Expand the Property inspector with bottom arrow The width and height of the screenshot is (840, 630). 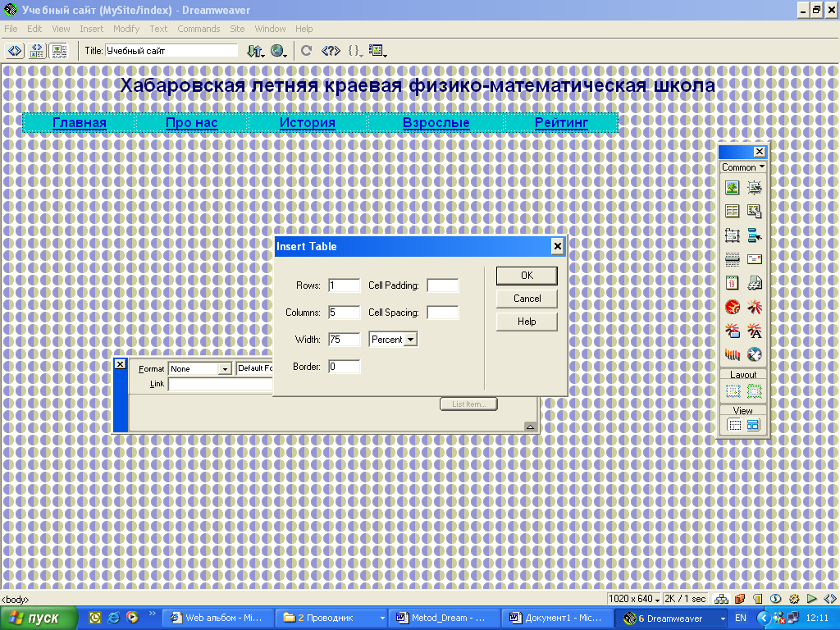(530, 427)
